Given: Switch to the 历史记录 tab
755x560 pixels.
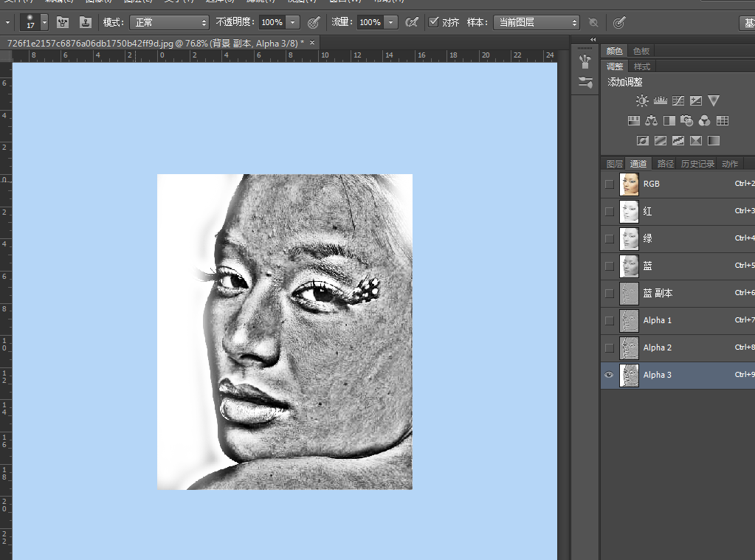Looking at the screenshot, I should click(x=697, y=164).
